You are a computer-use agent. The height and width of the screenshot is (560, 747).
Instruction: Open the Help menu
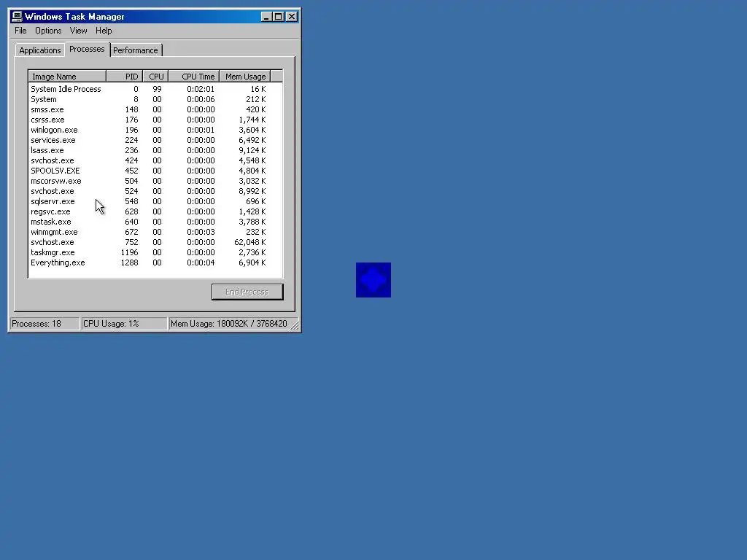[104, 31]
